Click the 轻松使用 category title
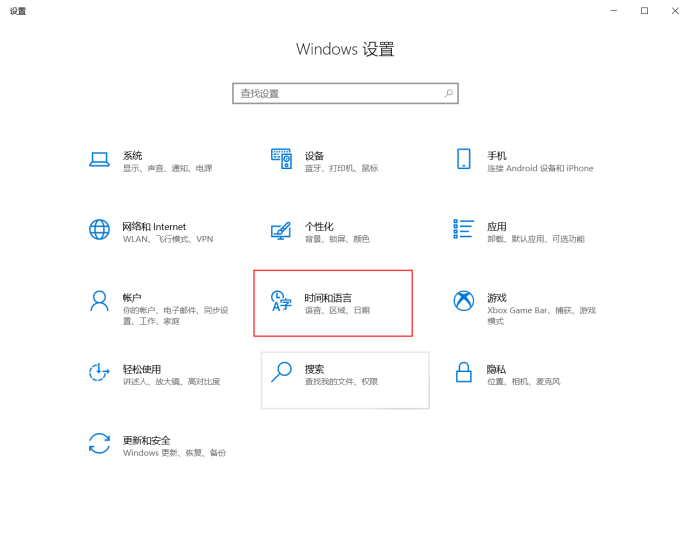Viewport: 692px width, 540px height. [x=142, y=369]
